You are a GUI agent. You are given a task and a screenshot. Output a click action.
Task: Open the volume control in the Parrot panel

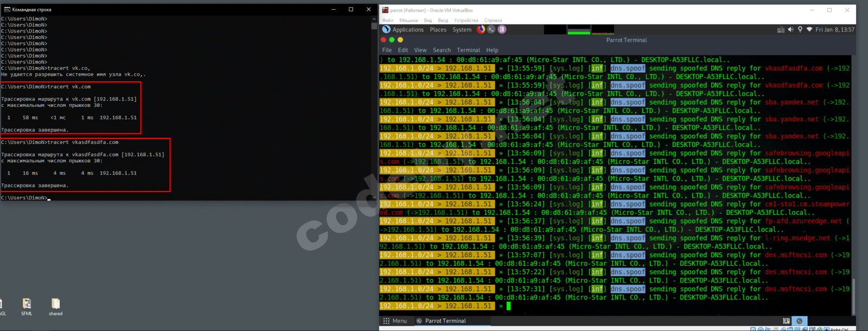click(x=790, y=30)
